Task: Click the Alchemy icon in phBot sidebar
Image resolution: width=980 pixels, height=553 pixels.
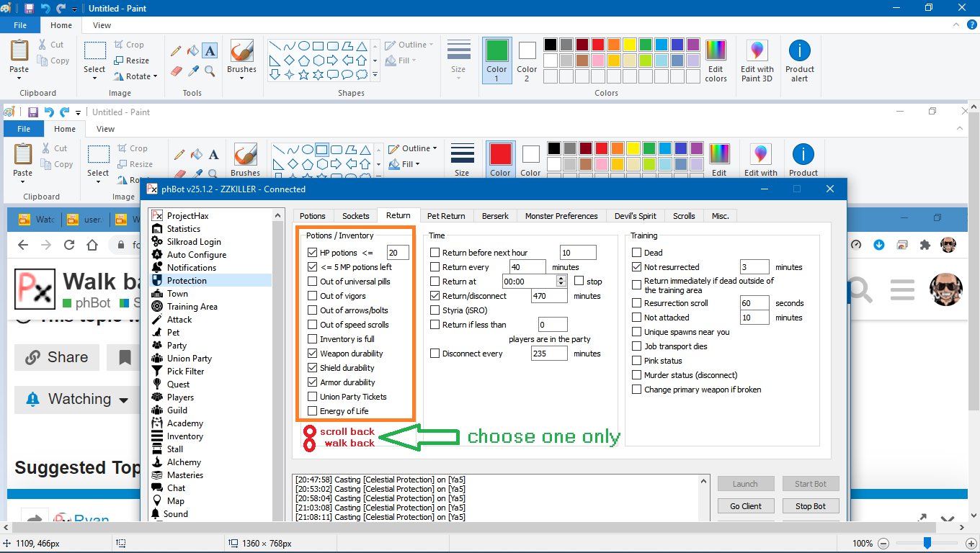Action: pyautogui.click(x=157, y=462)
